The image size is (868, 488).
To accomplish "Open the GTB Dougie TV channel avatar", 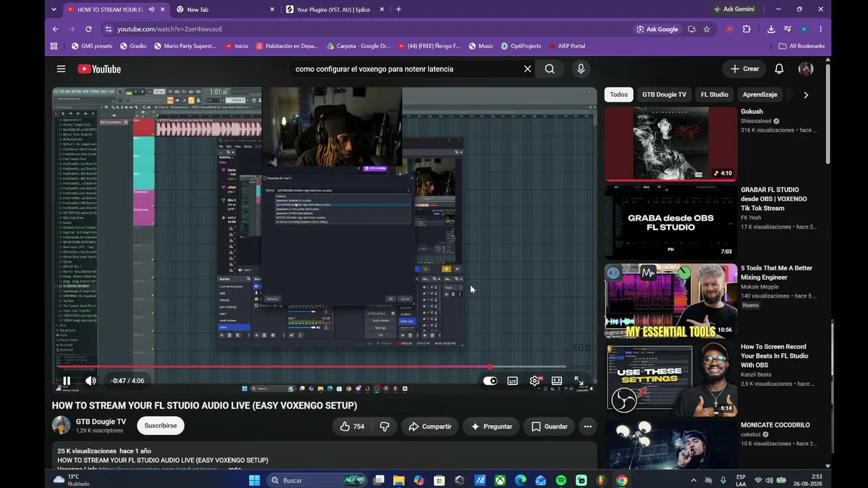I will click(x=61, y=426).
